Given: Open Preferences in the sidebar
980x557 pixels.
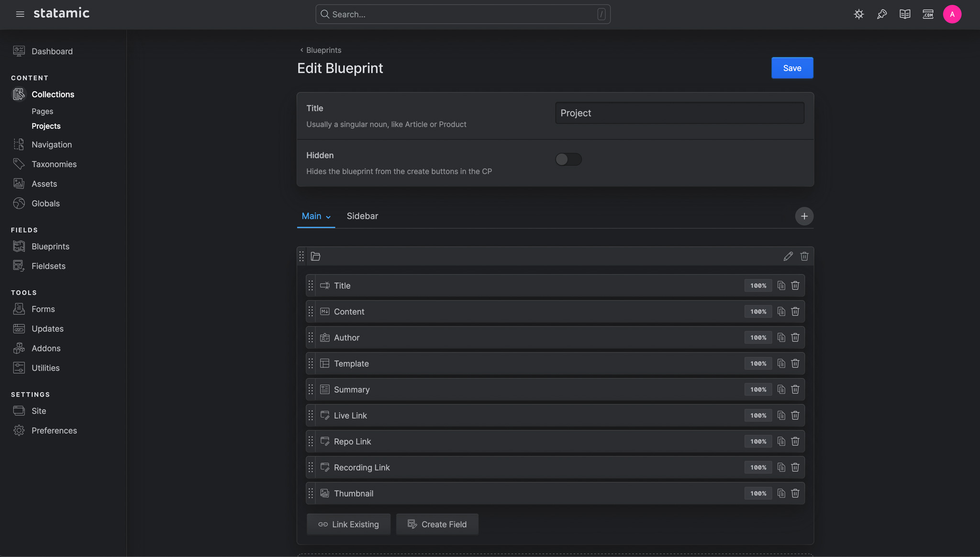Looking at the screenshot, I should click(54, 431).
